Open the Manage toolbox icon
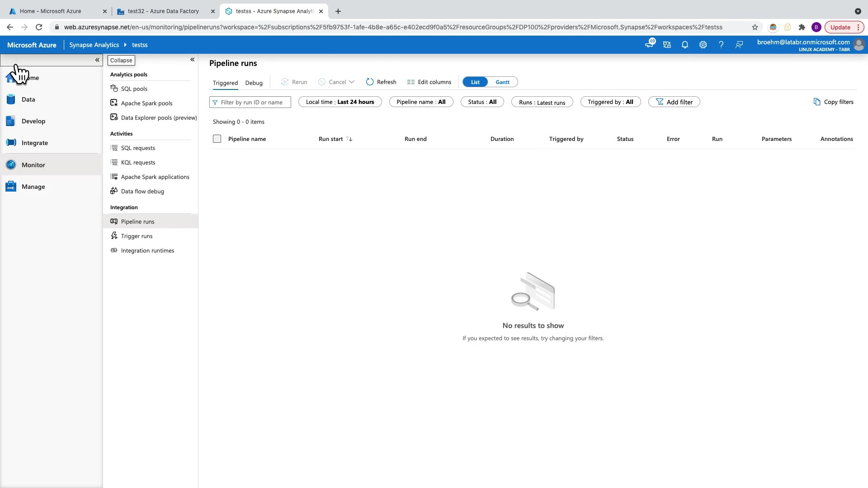This screenshot has width=868, height=488. [11, 187]
